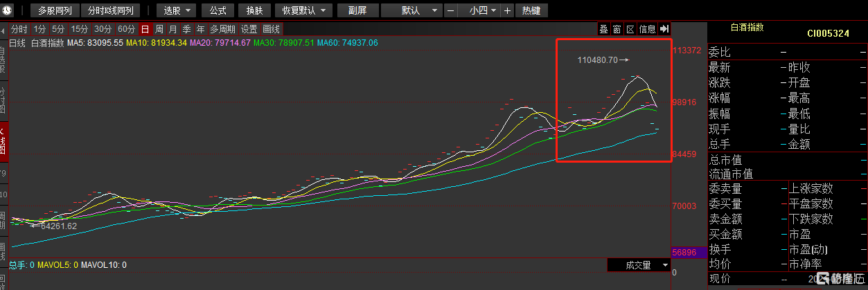Click the 70003 price axis label

click(x=684, y=206)
